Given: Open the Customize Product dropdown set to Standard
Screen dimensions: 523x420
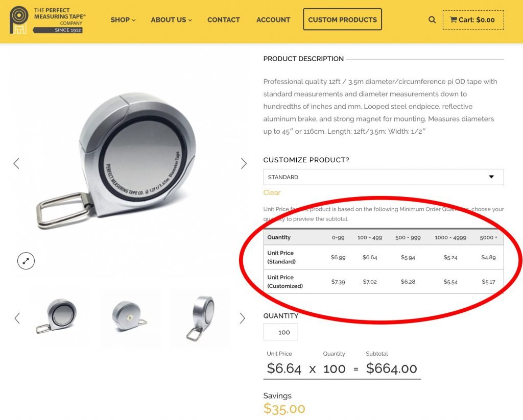Looking at the screenshot, I should (x=383, y=177).
